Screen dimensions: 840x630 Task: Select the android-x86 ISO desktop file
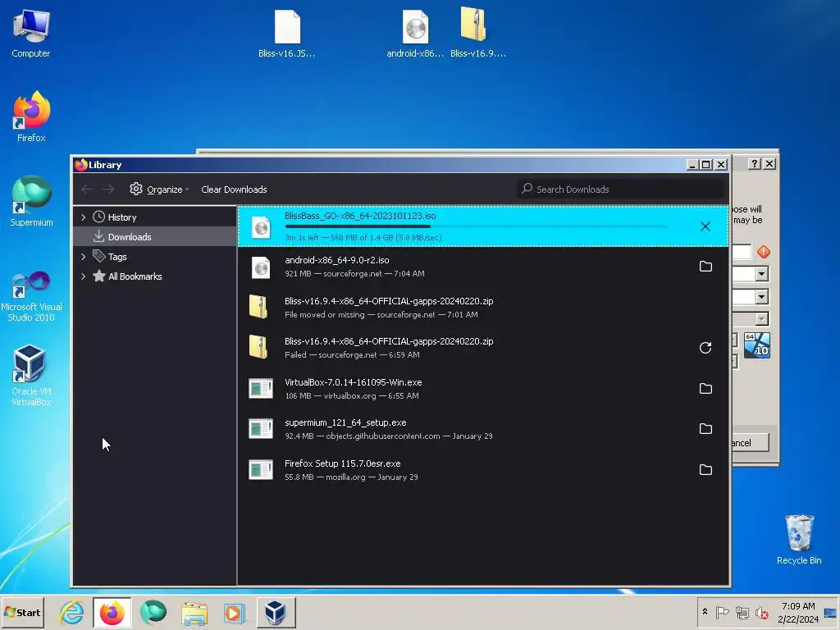coord(415,33)
